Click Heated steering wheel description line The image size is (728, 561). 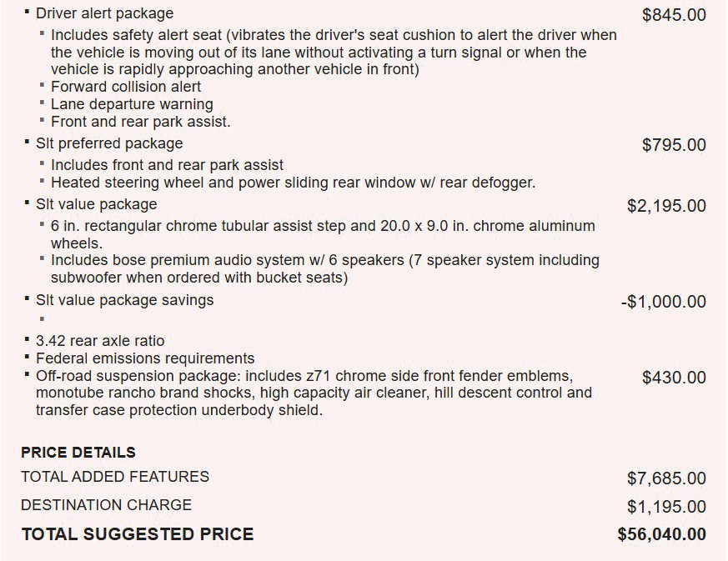click(x=293, y=183)
